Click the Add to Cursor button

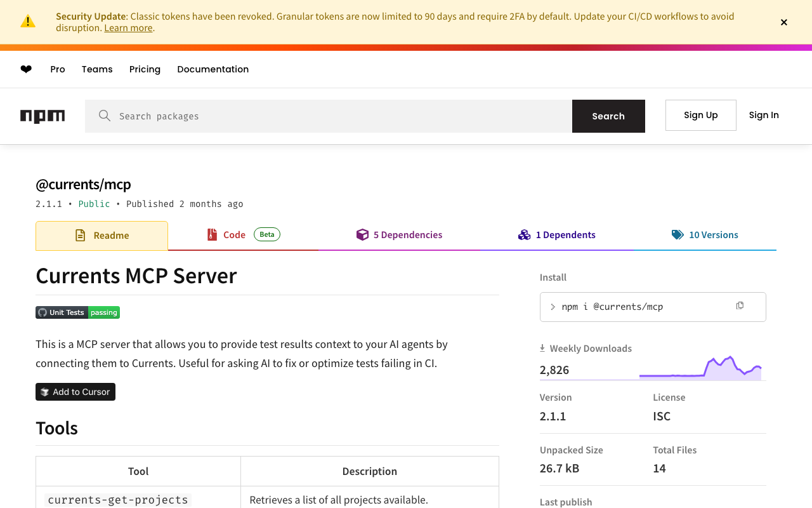tap(75, 392)
